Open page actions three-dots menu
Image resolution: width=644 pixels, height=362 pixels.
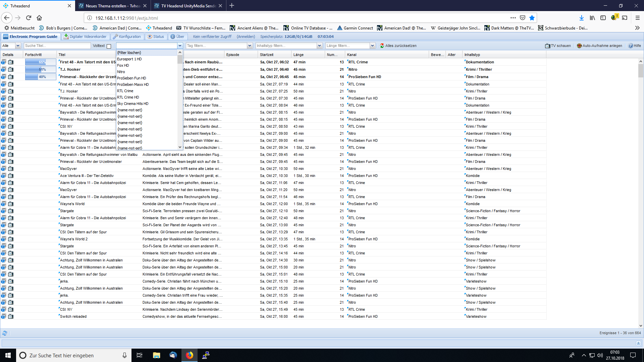coord(513,18)
